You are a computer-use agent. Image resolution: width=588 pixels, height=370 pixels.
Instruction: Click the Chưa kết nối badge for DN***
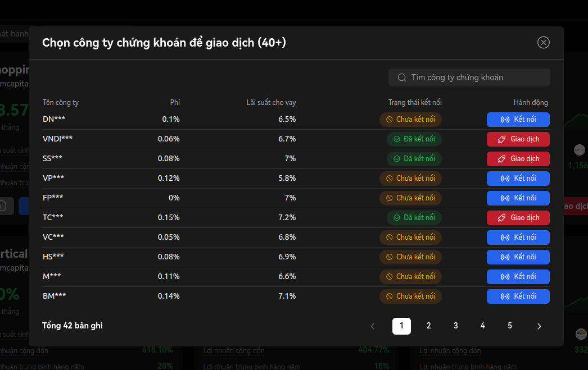410,120
